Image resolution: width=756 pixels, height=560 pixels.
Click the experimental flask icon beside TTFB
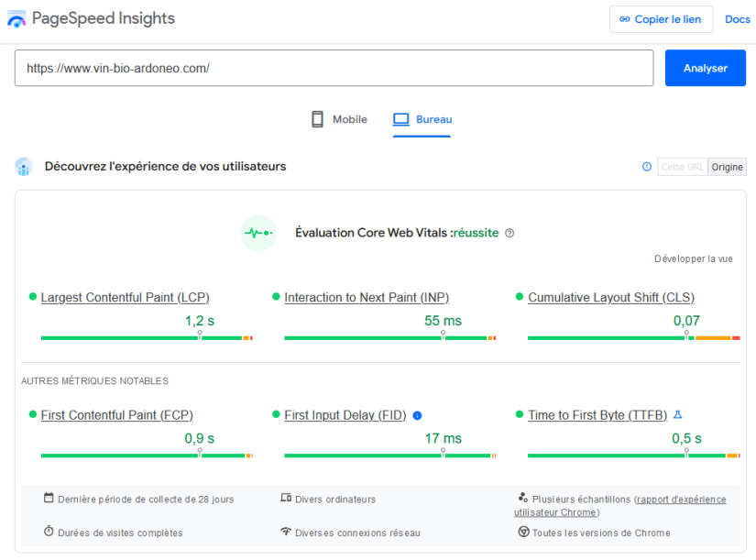[678, 415]
